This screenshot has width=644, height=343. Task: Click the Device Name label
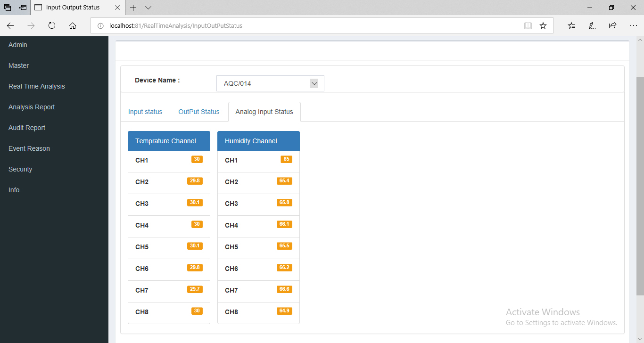[157, 80]
